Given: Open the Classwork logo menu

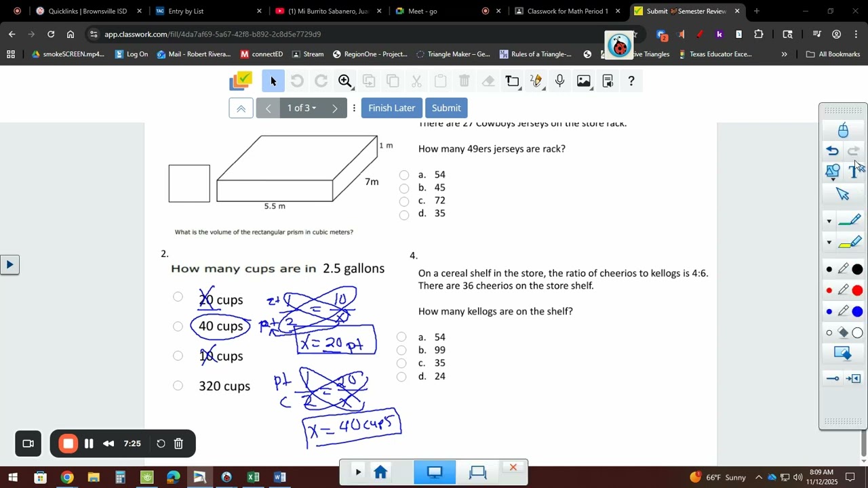Looking at the screenshot, I should 241,81.
